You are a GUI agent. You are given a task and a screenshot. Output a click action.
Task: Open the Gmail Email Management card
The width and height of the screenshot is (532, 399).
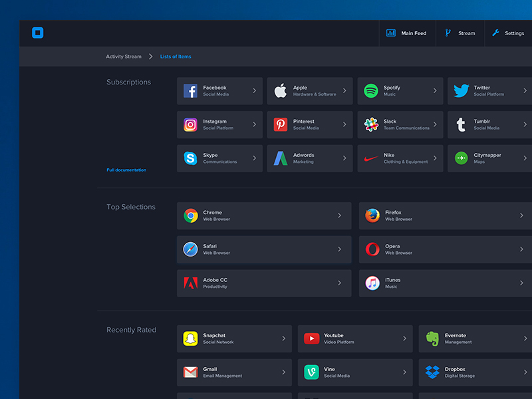click(234, 372)
